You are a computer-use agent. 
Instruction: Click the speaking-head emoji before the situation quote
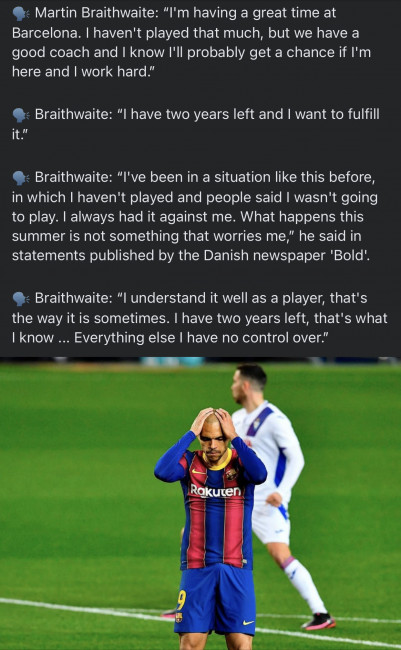point(20,178)
